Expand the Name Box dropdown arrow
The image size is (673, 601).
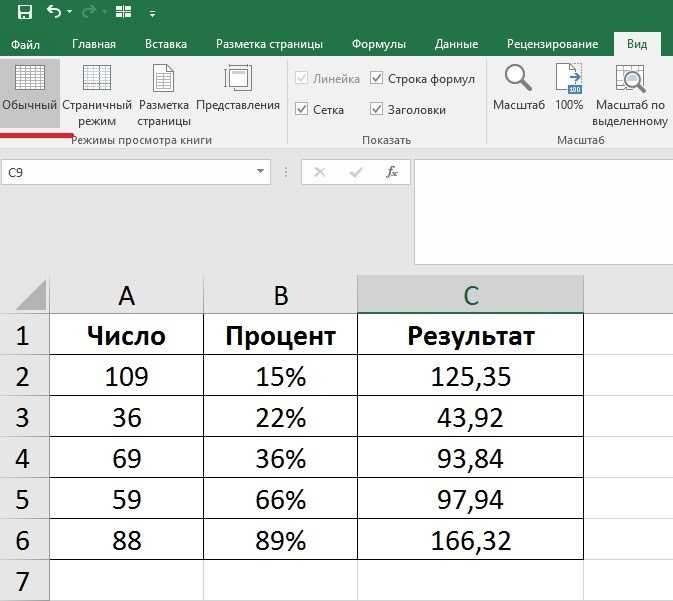(x=260, y=171)
